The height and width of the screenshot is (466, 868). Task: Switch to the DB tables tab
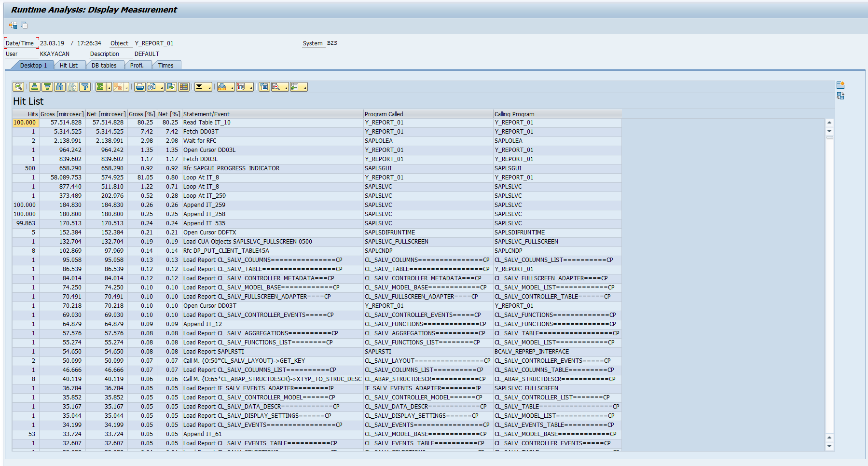pyautogui.click(x=104, y=66)
